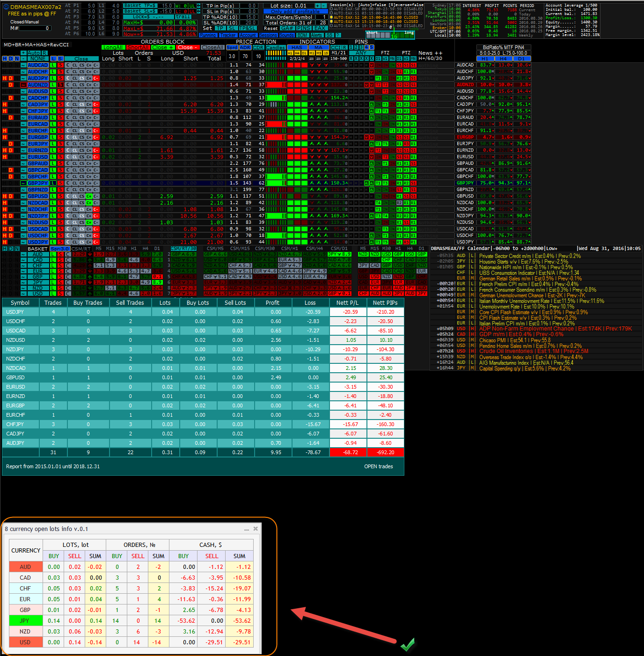Click the red S sell icon for USDJPY
This screenshot has width=644, height=656.
[x=60, y=242]
